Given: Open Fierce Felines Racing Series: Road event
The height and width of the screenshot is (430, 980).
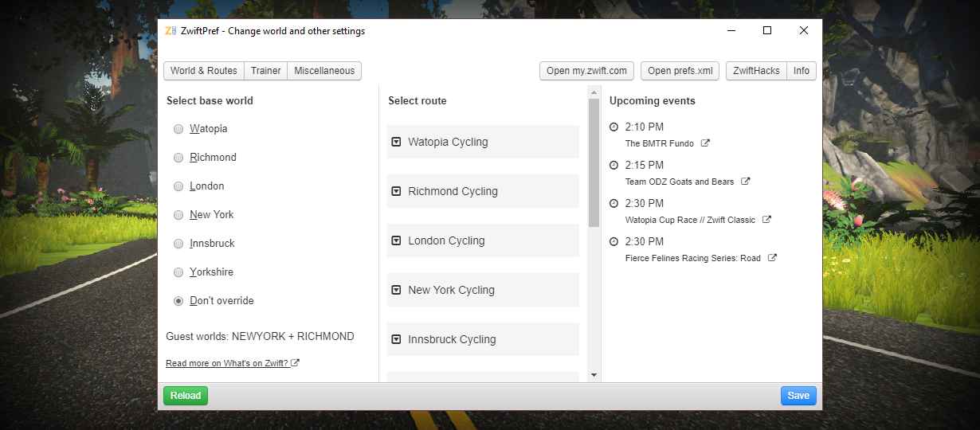Looking at the screenshot, I should [693, 258].
